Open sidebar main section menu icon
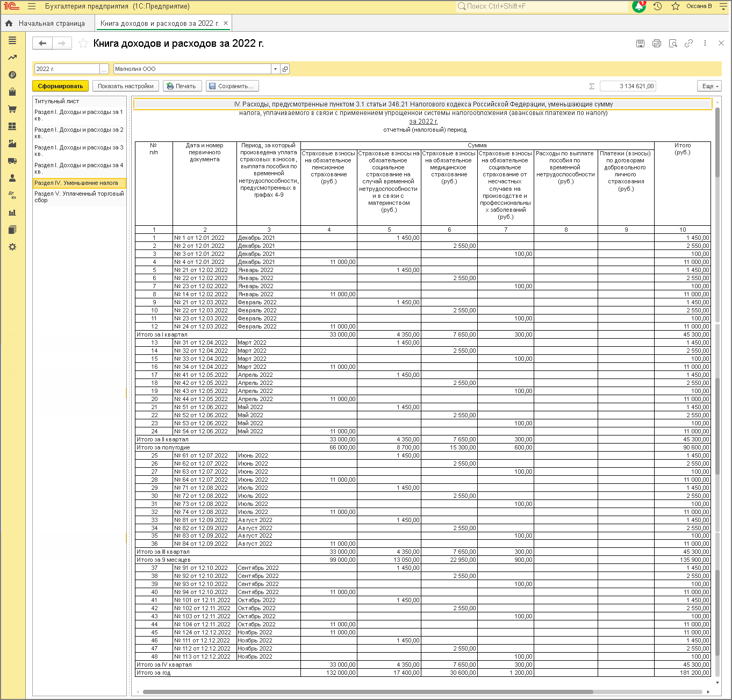732x700 pixels. (12, 40)
